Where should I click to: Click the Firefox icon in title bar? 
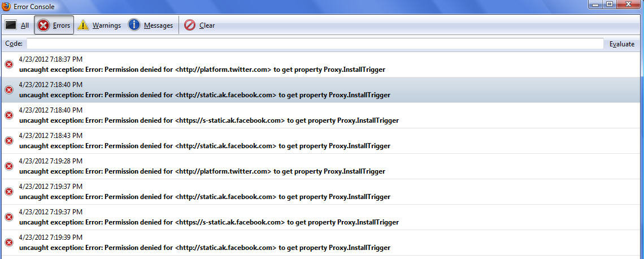click(7, 6)
